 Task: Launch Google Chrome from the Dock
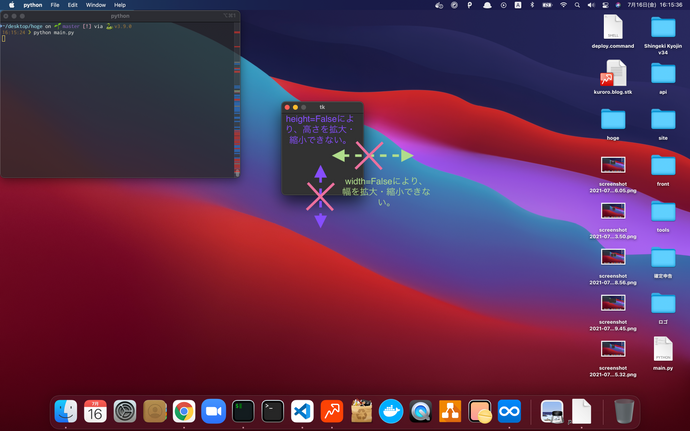click(x=184, y=411)
